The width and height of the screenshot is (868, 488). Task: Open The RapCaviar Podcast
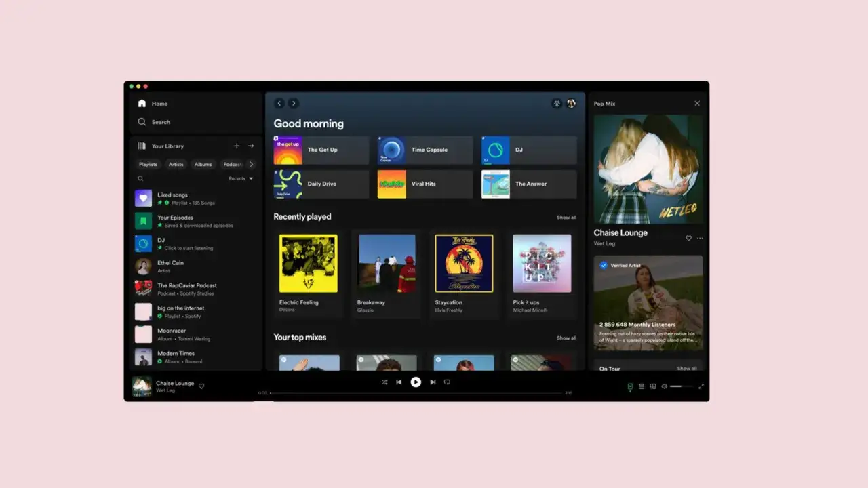pos(196,289)
